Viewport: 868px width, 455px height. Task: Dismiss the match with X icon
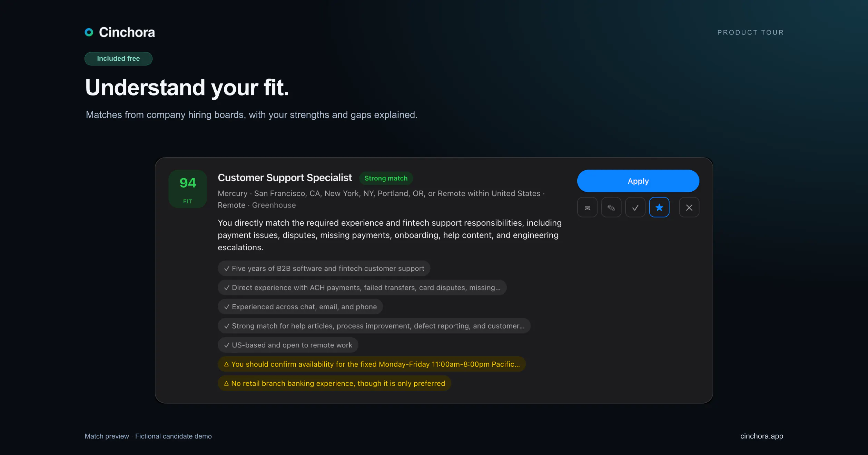tap(689, 208)
